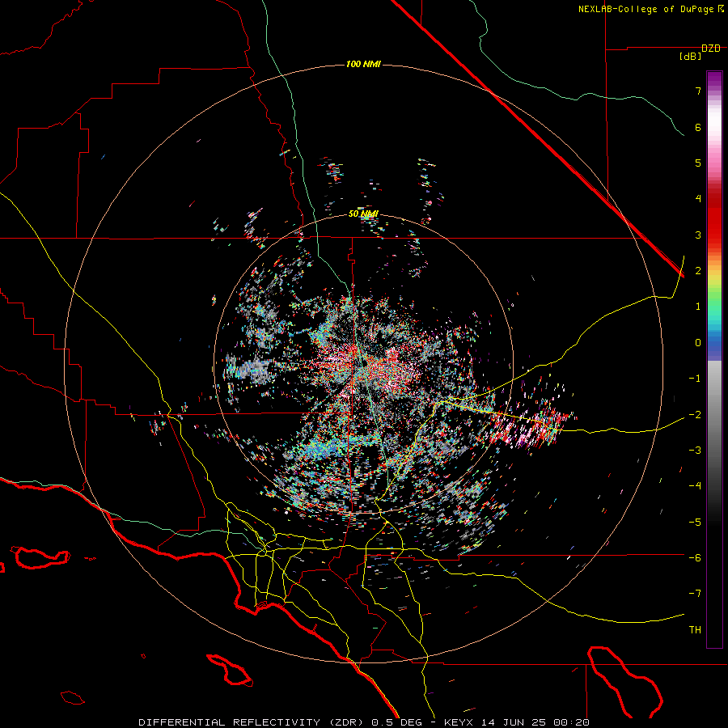Click the color scale value 5

coord(698,163)
